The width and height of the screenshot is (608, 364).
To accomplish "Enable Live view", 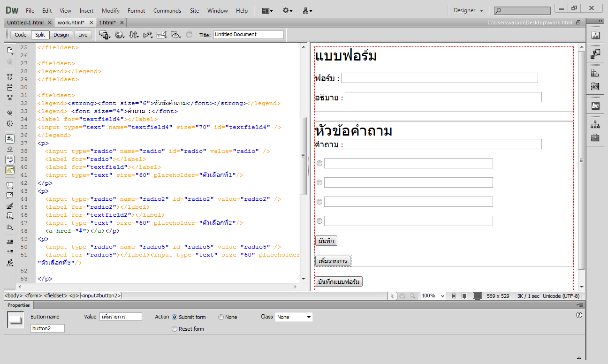I will pyautogui.click(x=83, y=35).
